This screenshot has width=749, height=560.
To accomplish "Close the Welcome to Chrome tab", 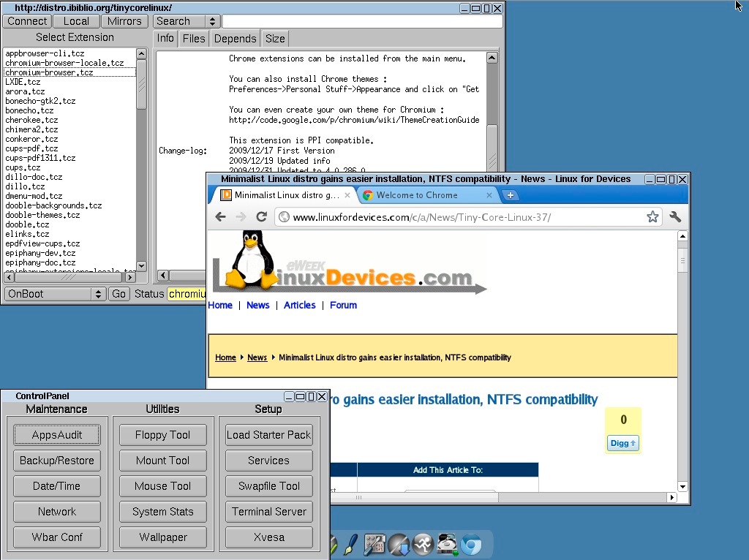I will coord(489,195).
